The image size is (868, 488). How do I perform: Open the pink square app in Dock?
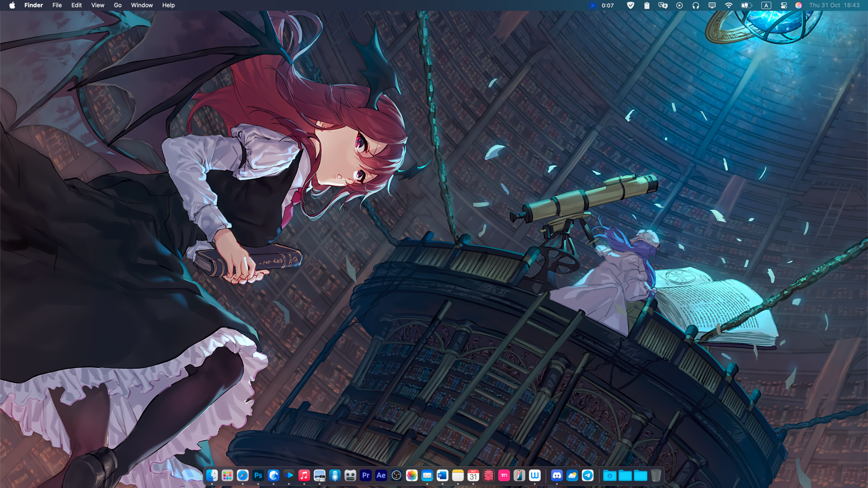504,475
